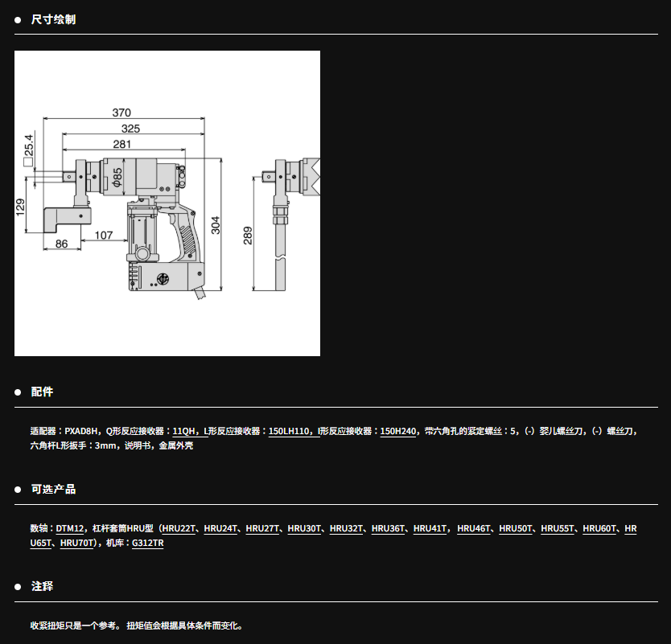The height and width of the screenshot is (644, 671).
Task: Open the 150LH110 L-type receiver link
Action: (x=289, y=432)
